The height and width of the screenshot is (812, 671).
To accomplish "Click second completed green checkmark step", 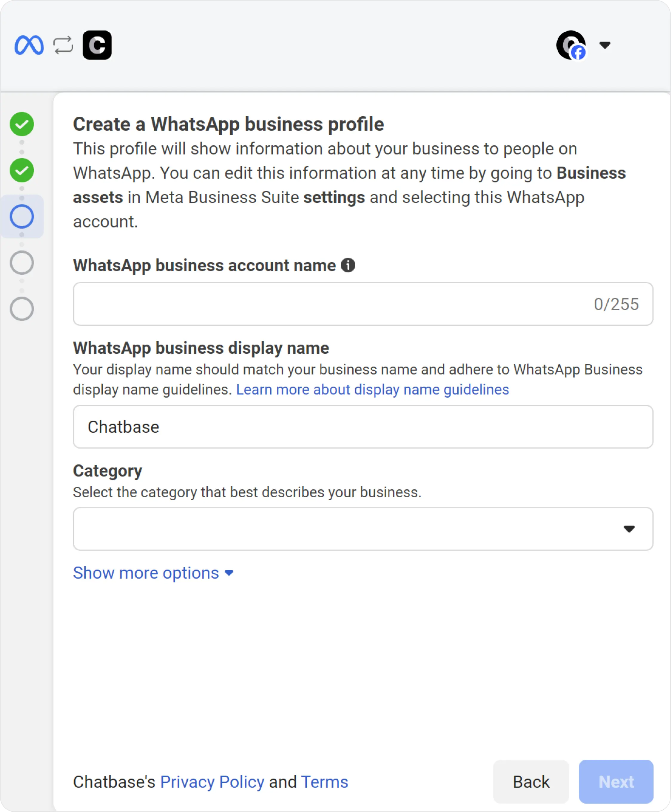I will pos(22,170).
